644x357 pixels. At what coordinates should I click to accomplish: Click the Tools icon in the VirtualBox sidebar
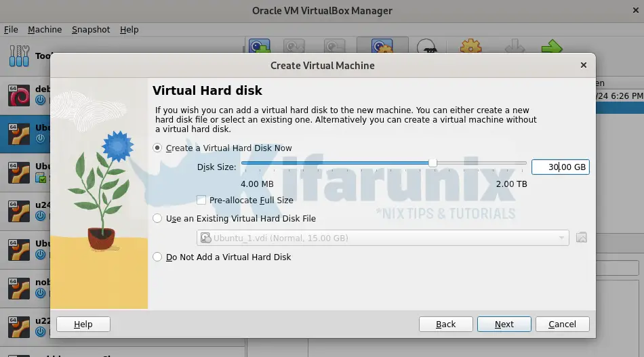pos(19,56)
